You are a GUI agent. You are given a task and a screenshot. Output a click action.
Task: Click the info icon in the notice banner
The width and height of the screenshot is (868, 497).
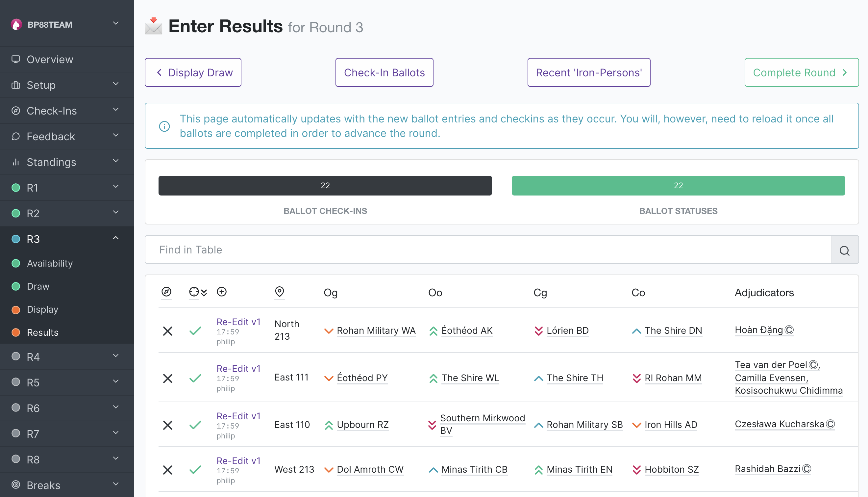tap(164, 126)
